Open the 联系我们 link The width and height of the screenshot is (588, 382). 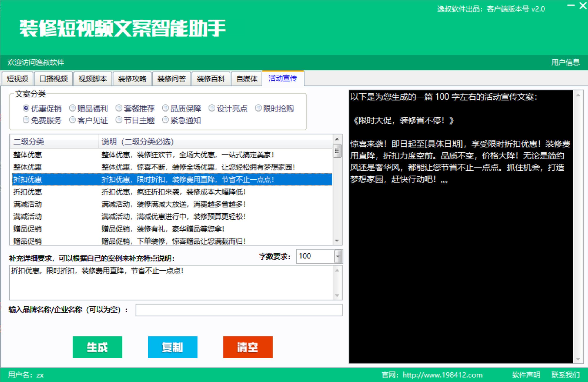coord(565,375)
